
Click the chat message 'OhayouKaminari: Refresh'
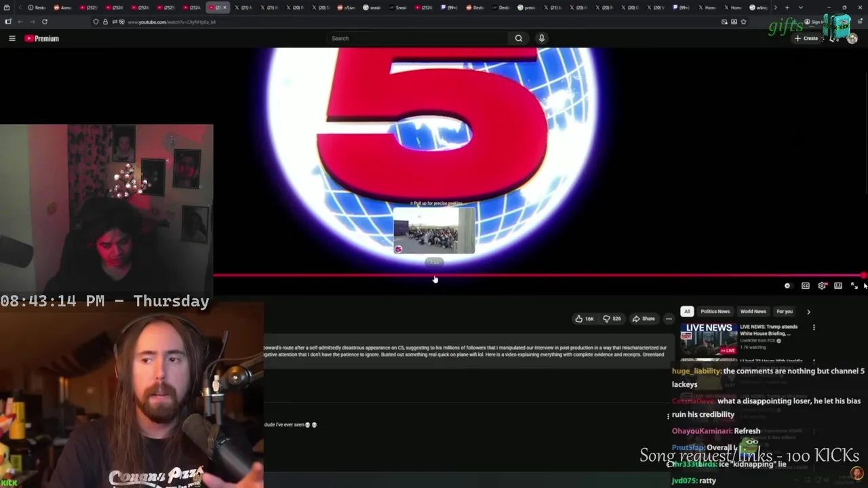716,431
